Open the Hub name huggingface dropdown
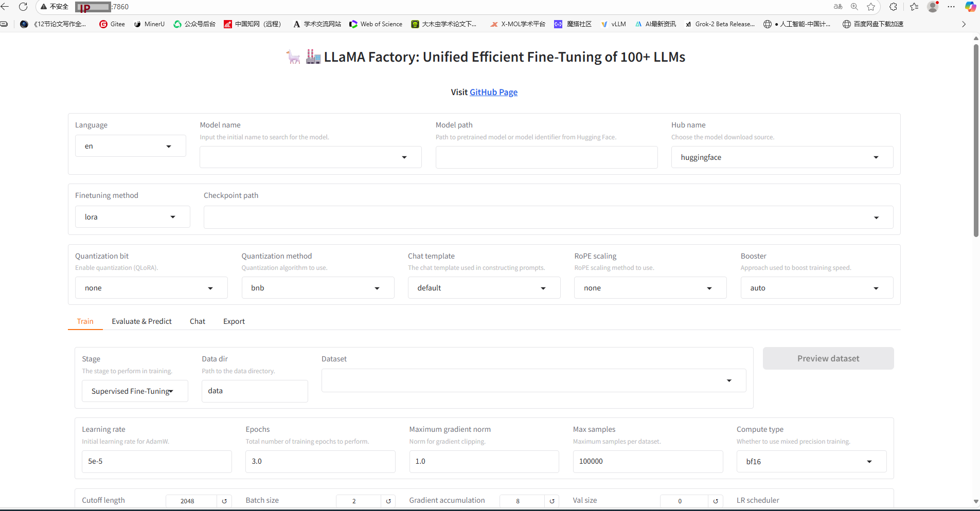 coord(782,157)
